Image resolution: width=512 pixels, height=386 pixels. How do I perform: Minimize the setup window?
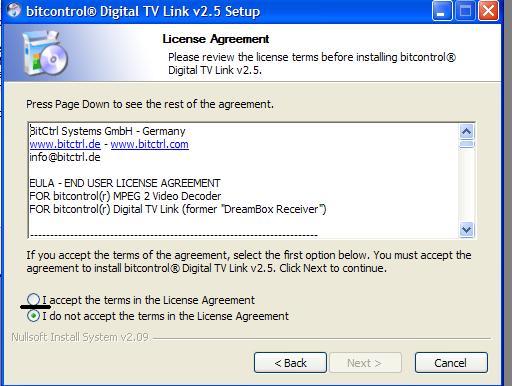pyautogui.click(x=442, y=11)
